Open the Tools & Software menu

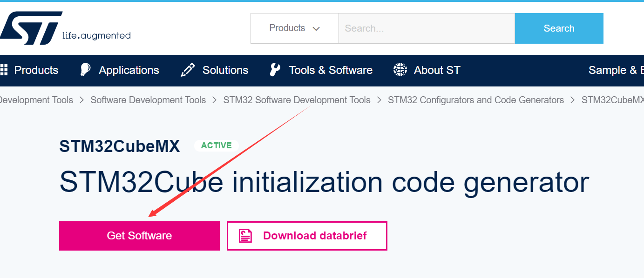coord(331,70)
